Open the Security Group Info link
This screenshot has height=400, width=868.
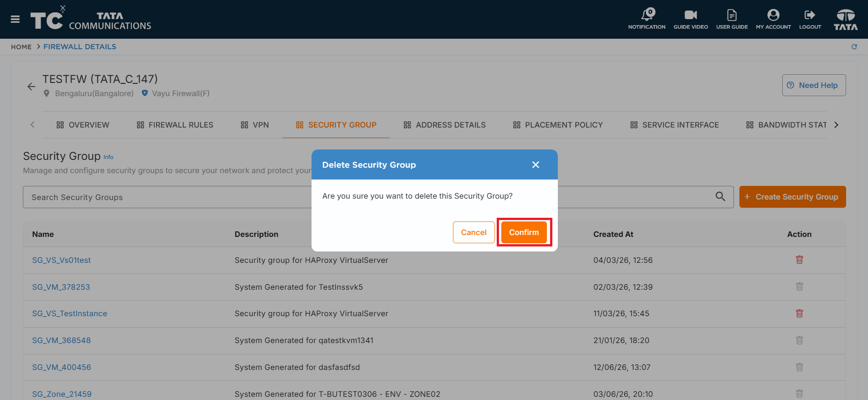pos(108,157)
